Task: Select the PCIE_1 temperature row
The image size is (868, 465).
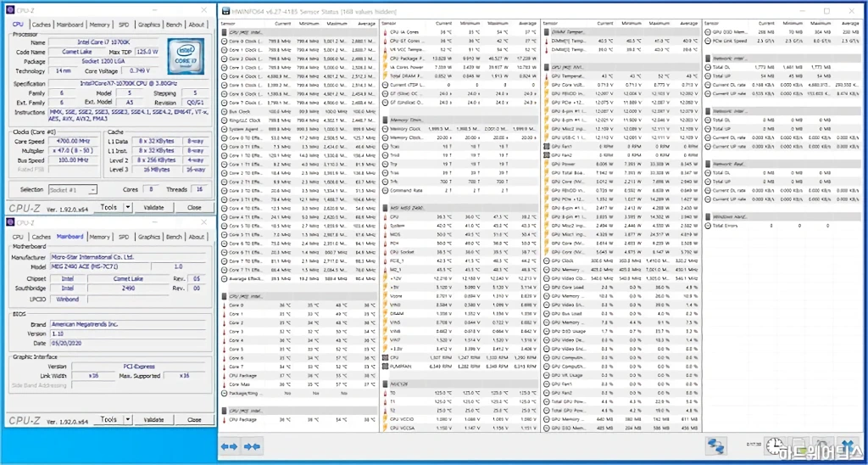Action: pyautogui.click(x=460, y=261)
